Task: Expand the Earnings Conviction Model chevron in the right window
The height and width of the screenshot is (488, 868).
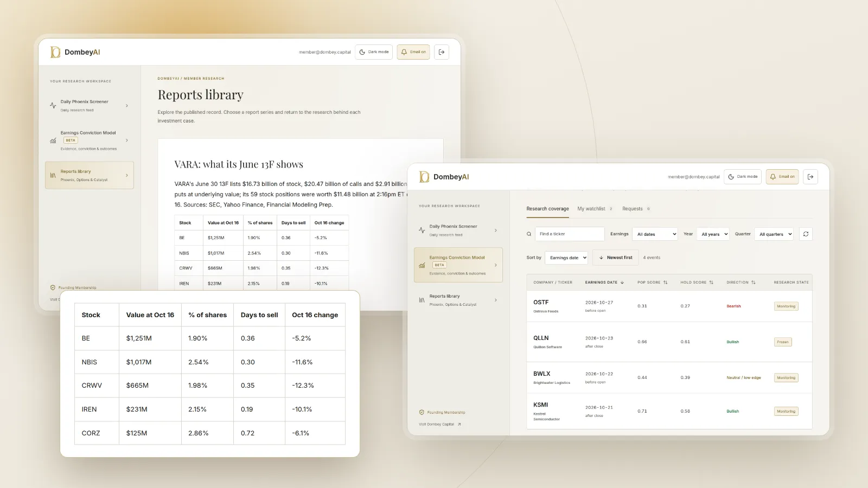Action: point(496,265)
